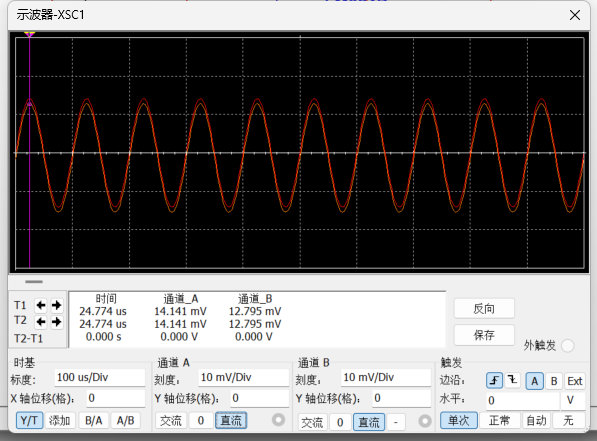Click the magenta T1 cursor marker
Image resolution: width=597 pixels, height=441 pixels.
(29, 35)
